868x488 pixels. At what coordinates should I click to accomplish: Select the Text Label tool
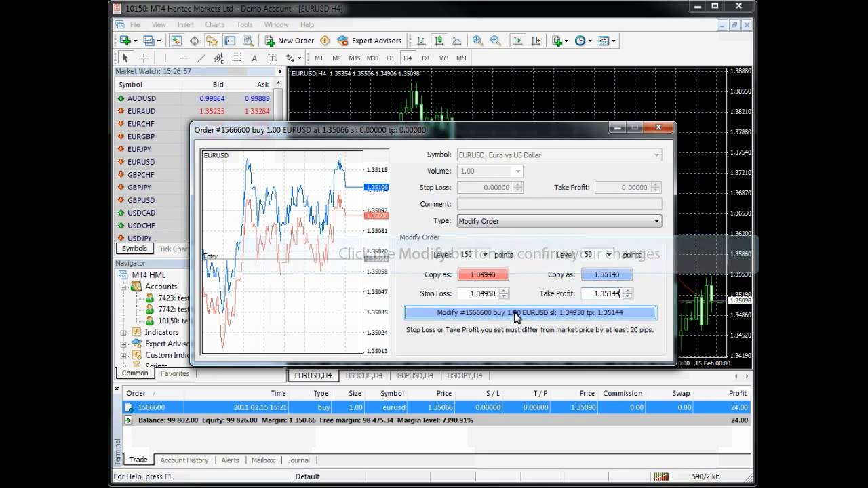[x=272, y=58]
